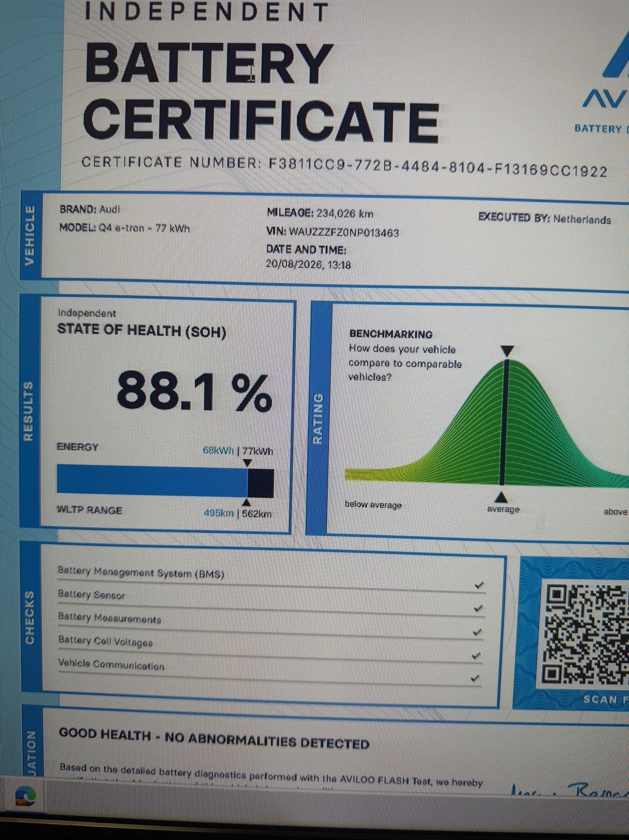Screen dimensions: 629x840
Task: Click the triangle marker below the energy bar
Action: coord(247,502)
